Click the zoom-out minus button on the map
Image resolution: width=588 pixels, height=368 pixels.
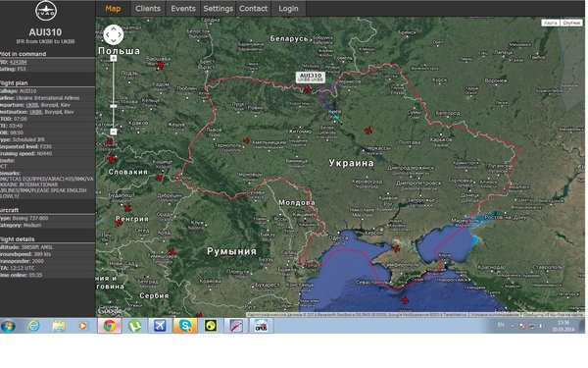click(x=114, y=131)
